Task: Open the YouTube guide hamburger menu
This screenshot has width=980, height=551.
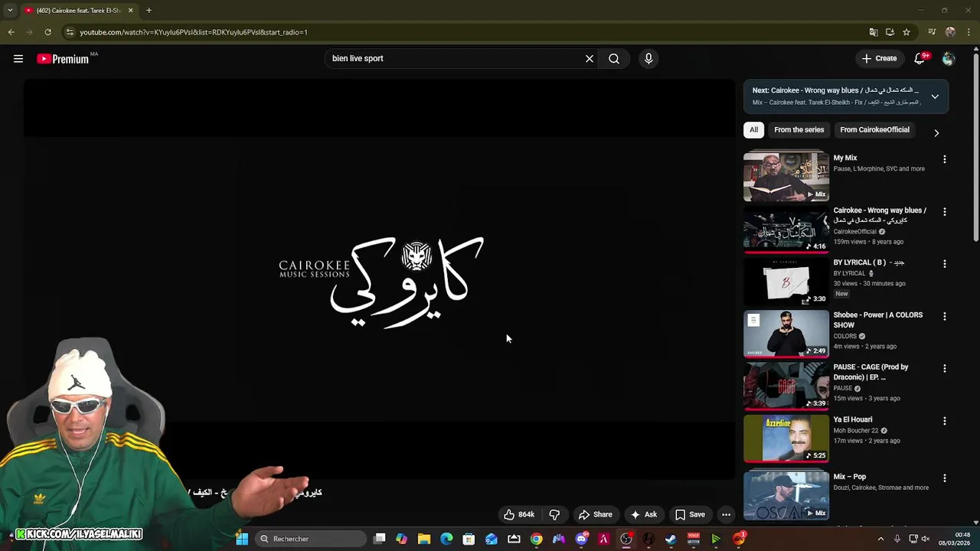Action: pyautogui.click(x=18, y=59)
